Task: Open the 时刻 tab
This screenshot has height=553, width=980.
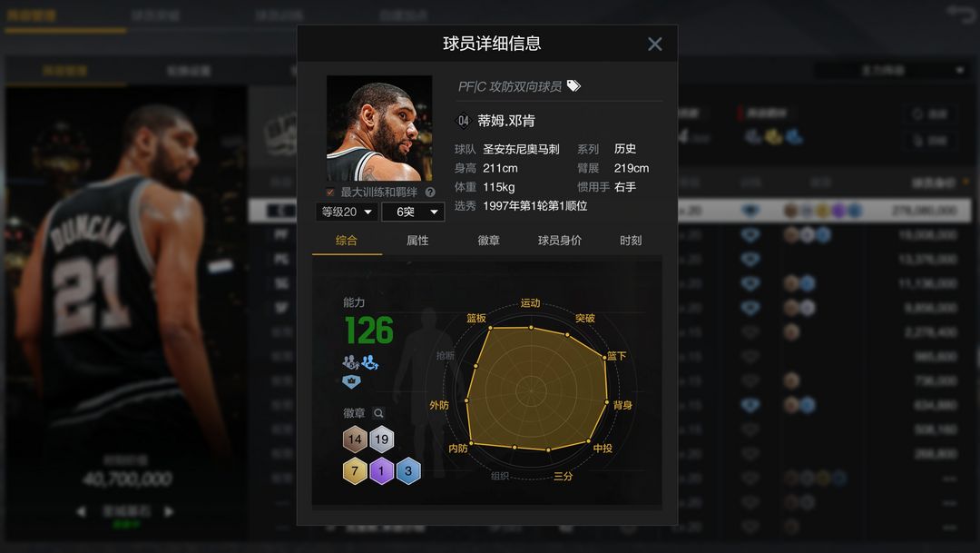Action: tap(631, 241)
